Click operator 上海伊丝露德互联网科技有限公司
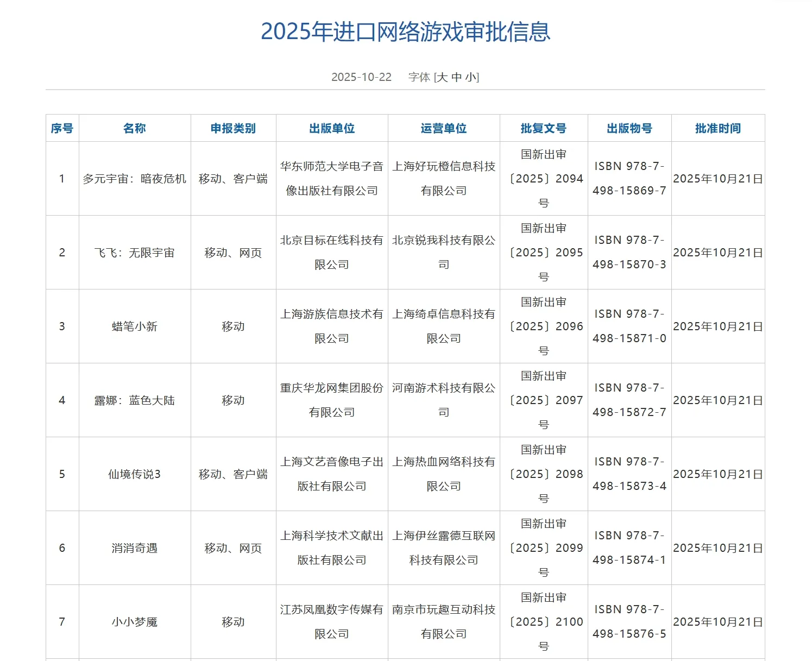This screenshot has height=661, width=812. [x=444, y=548]
